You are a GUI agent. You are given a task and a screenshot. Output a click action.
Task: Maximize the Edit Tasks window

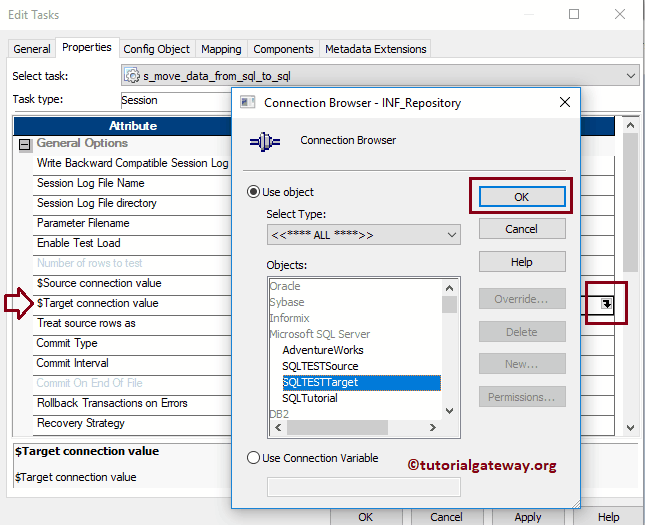coord(574,14)
